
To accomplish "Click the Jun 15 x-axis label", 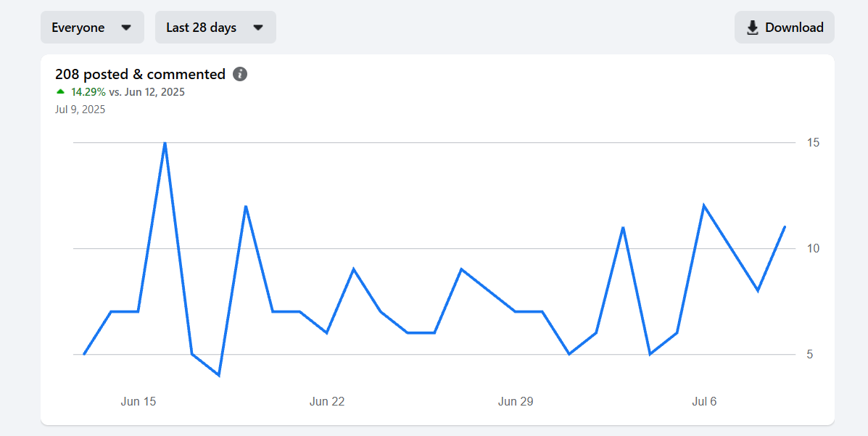I will [139, 401].
